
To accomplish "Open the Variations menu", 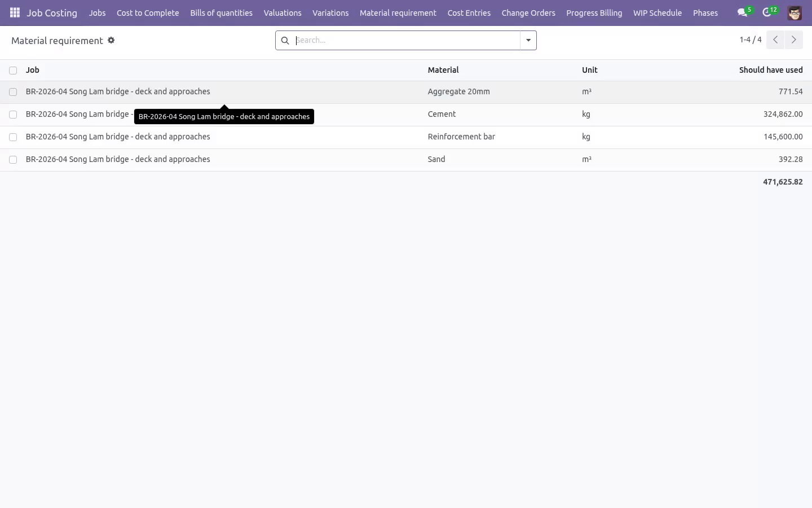I will (330, 13).
